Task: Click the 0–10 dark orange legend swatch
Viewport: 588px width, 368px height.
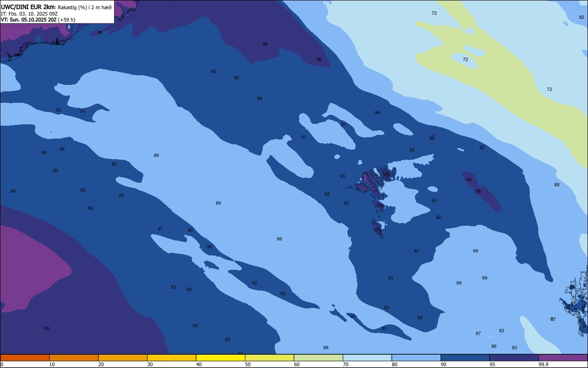Action: coord(25,357)
